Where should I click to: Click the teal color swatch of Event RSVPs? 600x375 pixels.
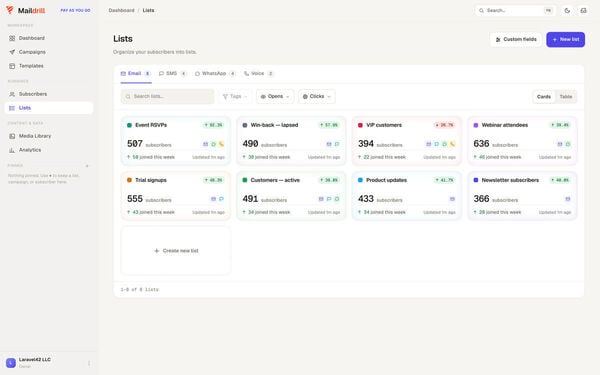coord(129,125)
